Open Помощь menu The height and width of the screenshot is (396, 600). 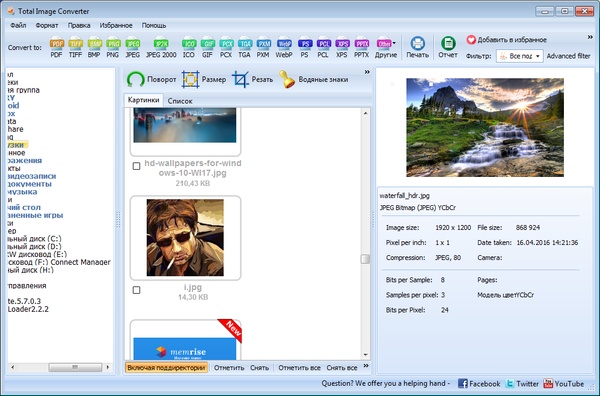click(154, 25)
